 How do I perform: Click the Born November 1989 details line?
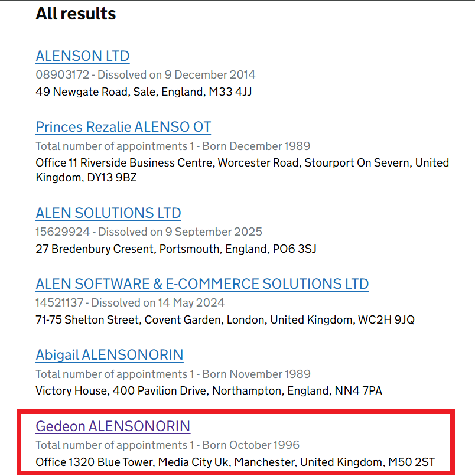coord(173,374)
